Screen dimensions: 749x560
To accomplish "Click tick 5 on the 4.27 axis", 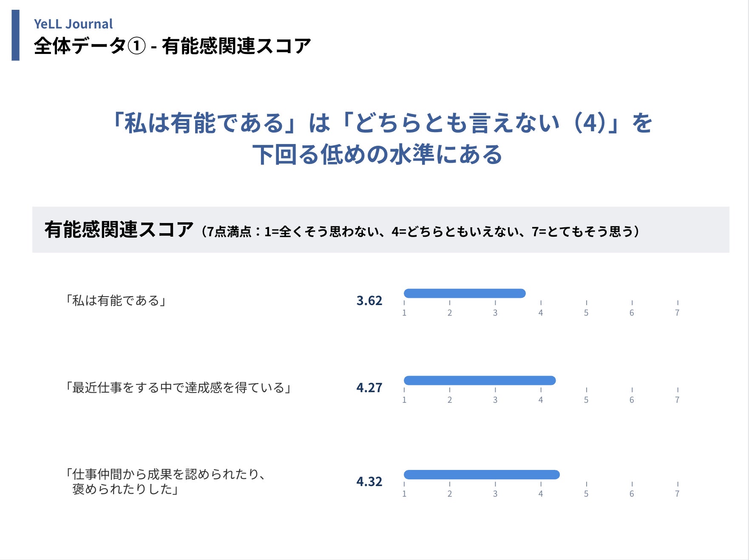I will coord(586,400).
